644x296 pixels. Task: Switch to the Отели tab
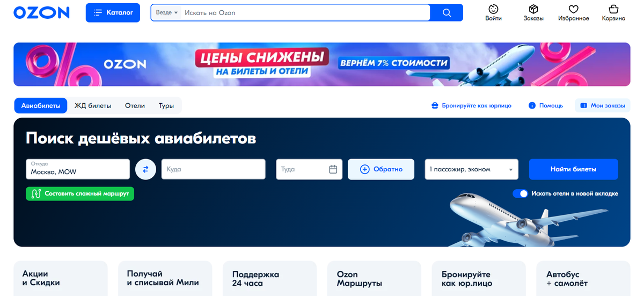point(135,106)
